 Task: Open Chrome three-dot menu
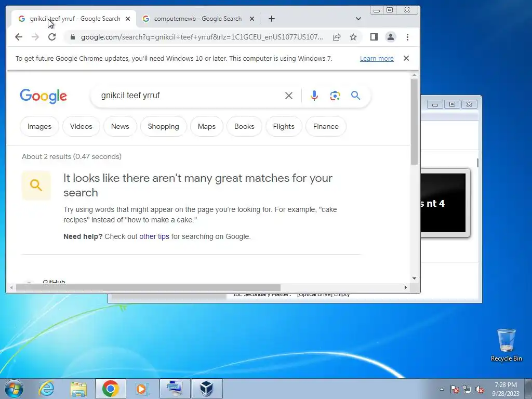click(407, 37)
